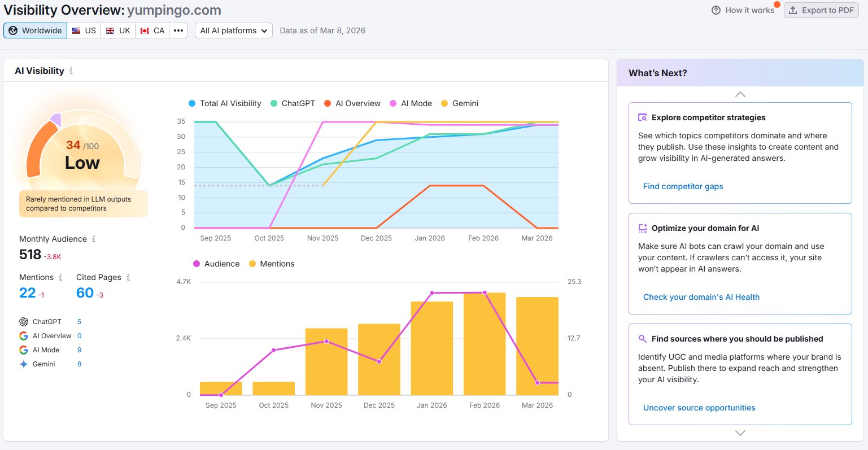The width and height of the screenshot is (868, 450).
Task: Click the Mar 2026 audience data point
Action: click(x=537, y=383)
